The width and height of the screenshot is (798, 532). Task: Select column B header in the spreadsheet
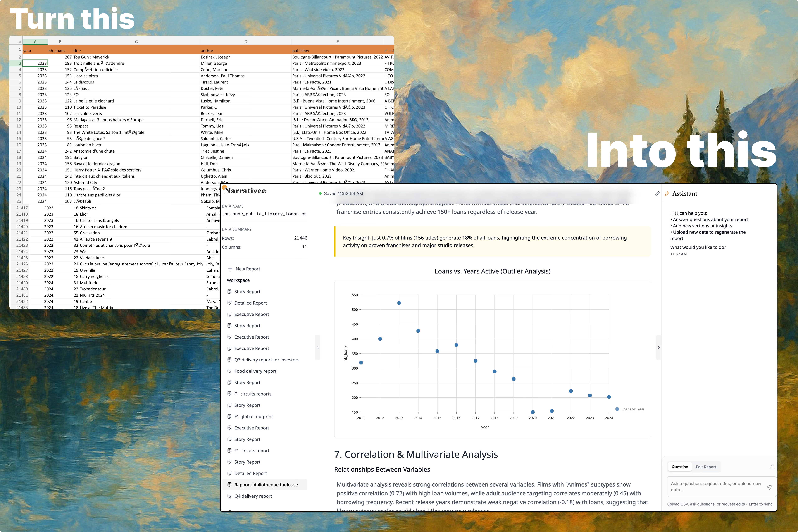click(x=60, y=42)
